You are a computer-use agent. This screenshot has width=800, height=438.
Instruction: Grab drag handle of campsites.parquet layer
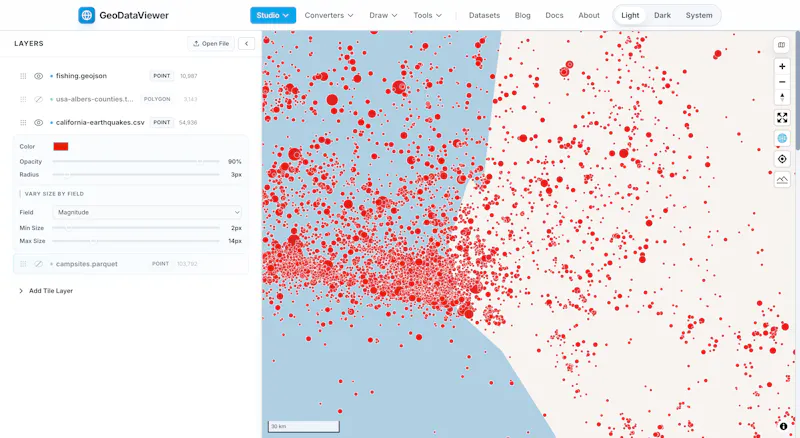(x=23, y=264)
